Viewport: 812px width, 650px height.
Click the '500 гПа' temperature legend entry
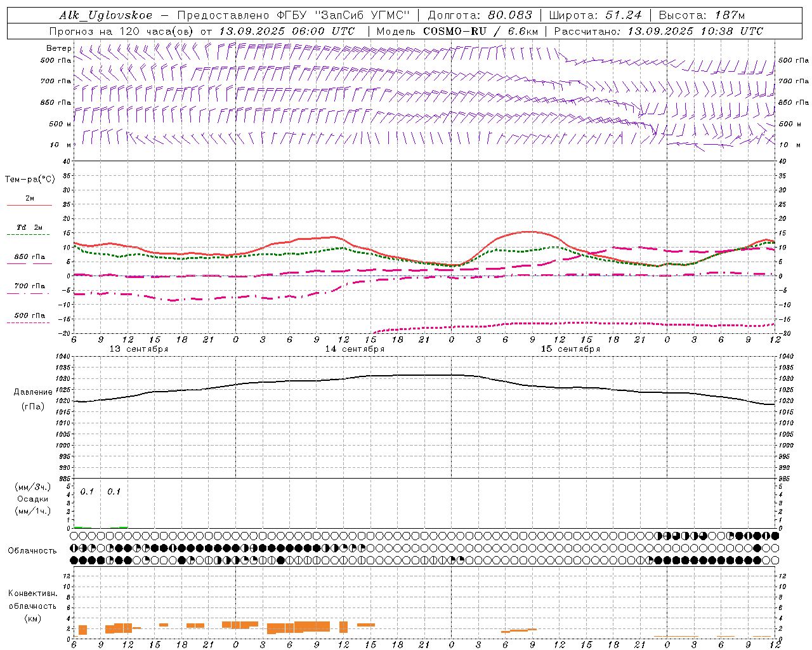click(x=30, y=315)
